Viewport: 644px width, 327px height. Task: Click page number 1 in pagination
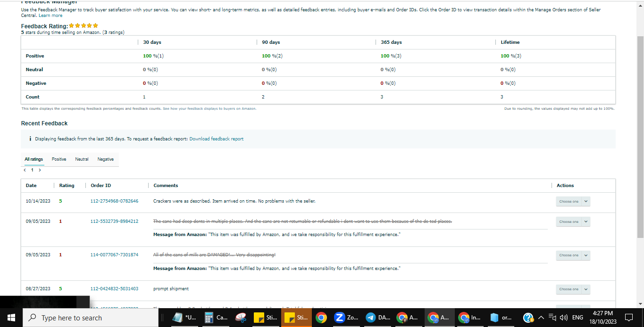coord(32,170)
